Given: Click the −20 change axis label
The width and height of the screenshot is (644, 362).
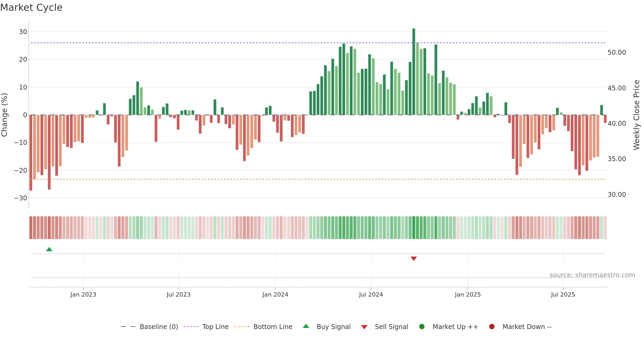Looking at the screenshot, I should [x=21, y=170].
